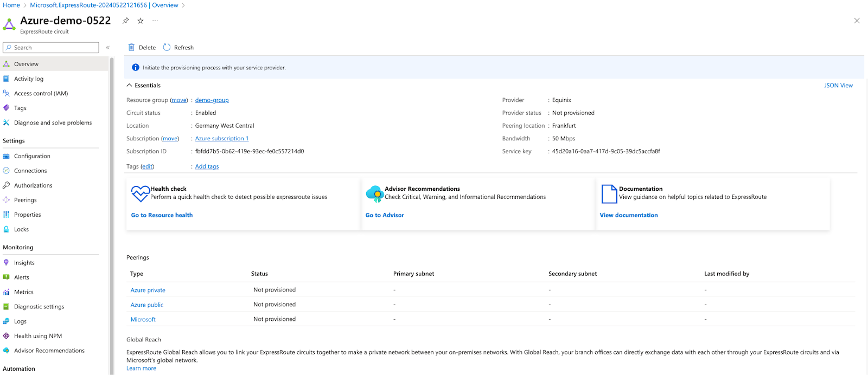Click the Delete button
Image resolution: width=868 pixels, height=375 pixels.
(x=142, y=48)
